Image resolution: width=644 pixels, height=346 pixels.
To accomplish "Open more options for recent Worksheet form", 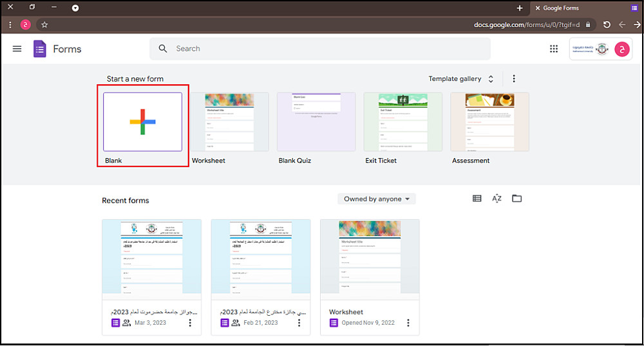I will pyautogui.click(x=408, y=323).
